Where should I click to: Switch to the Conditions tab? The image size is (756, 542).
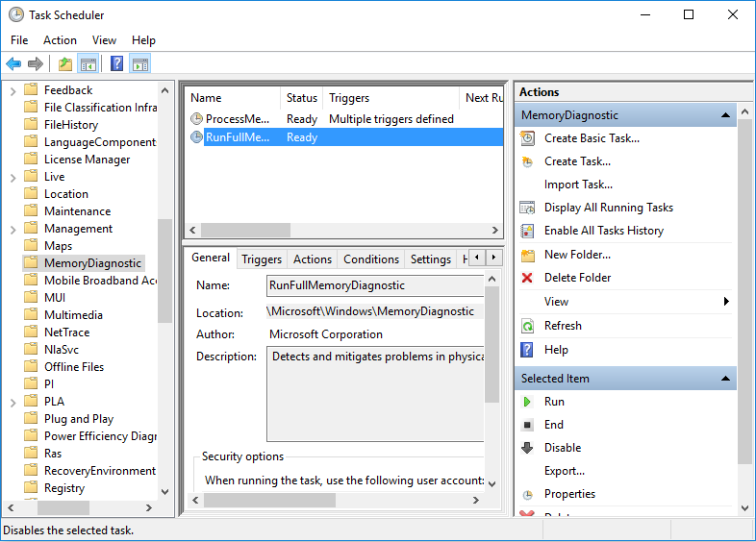371,259
